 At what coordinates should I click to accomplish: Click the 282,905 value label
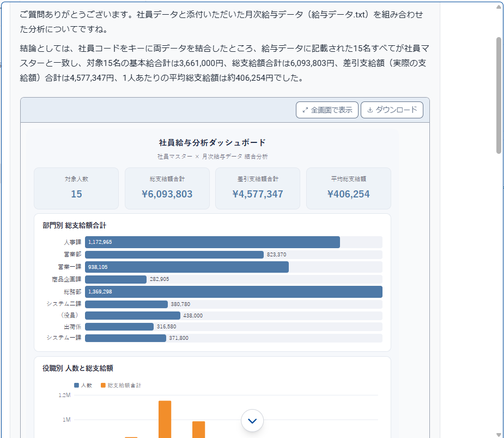point(160,279)
